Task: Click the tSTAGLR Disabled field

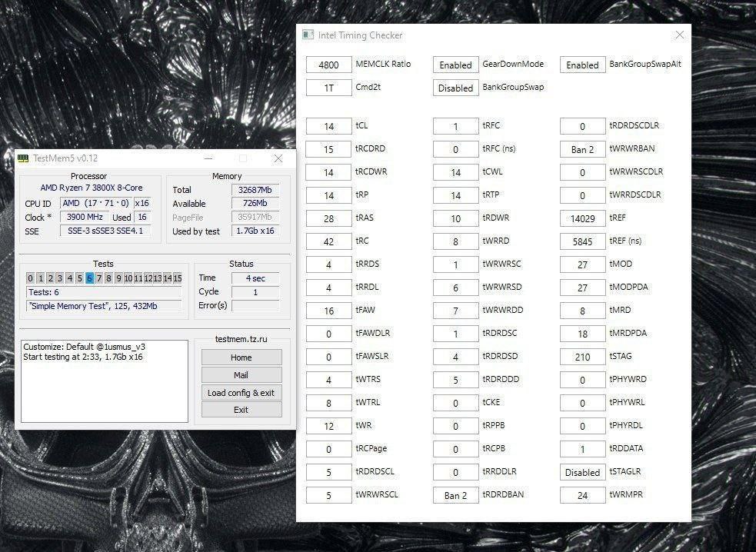Action: (x=582, y=473)
